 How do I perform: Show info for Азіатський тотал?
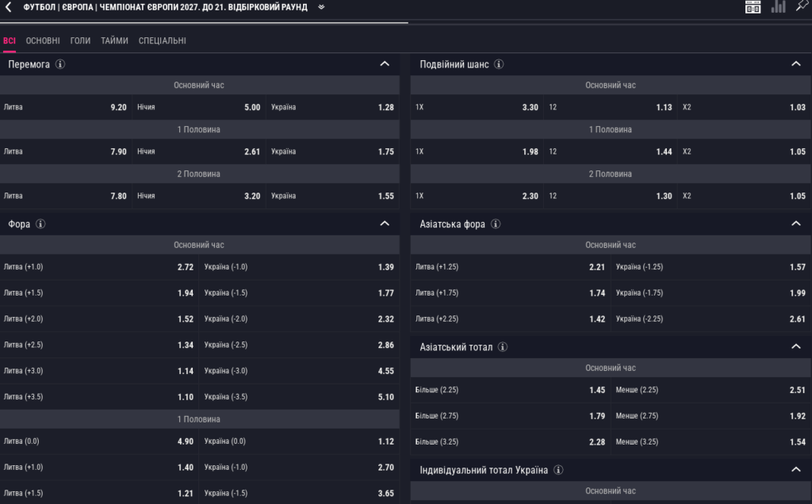[503, 347]
